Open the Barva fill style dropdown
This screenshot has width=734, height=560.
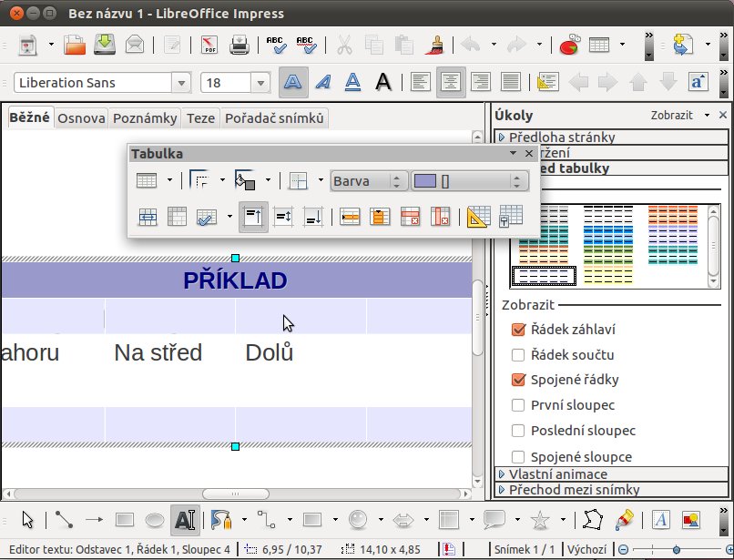(x=369, y=181)
